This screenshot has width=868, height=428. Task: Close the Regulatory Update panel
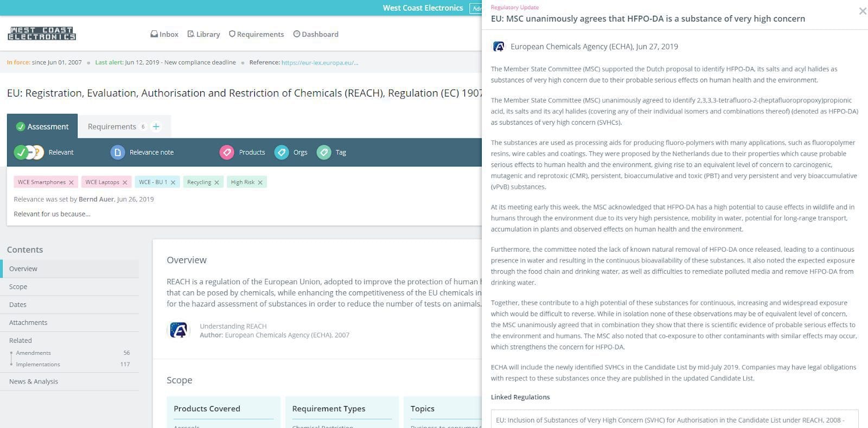click(x=862, y=11)
